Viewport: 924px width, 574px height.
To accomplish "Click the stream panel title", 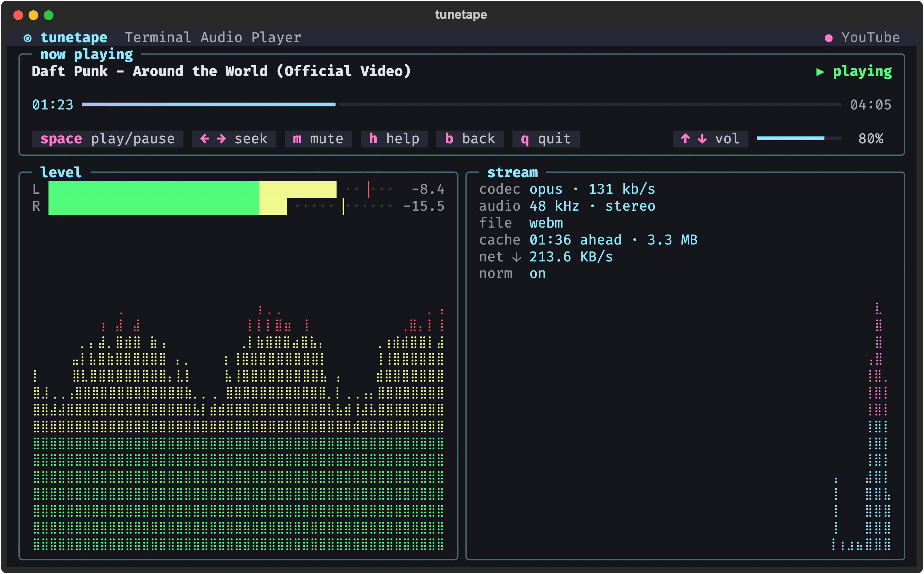I will pos(512,173).
